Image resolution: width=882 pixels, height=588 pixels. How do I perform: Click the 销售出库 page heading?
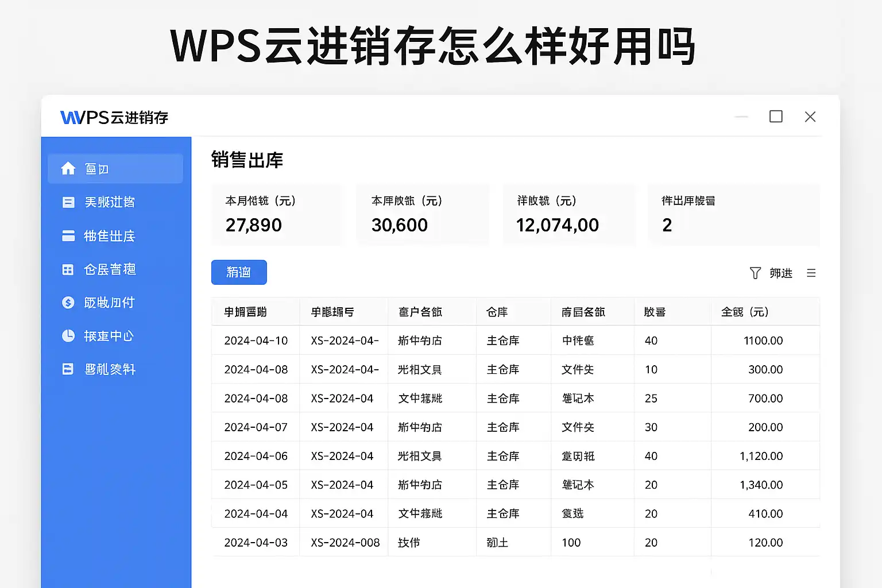[x=247, y=160]
